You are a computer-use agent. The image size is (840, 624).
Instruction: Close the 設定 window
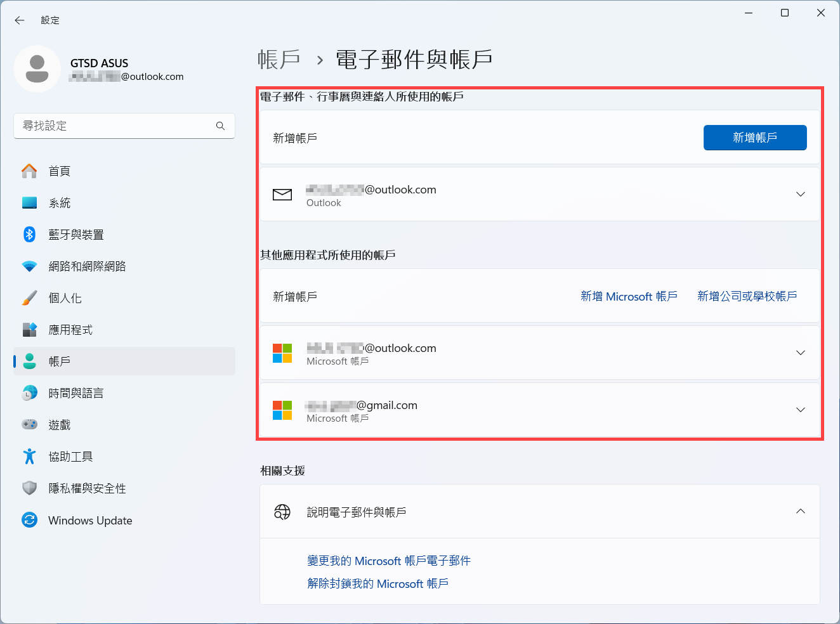pyautogui.click(x=821, y=13)
